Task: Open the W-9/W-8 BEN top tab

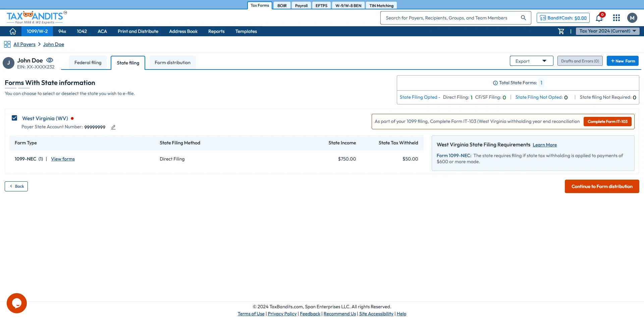Action: (348, 5)
